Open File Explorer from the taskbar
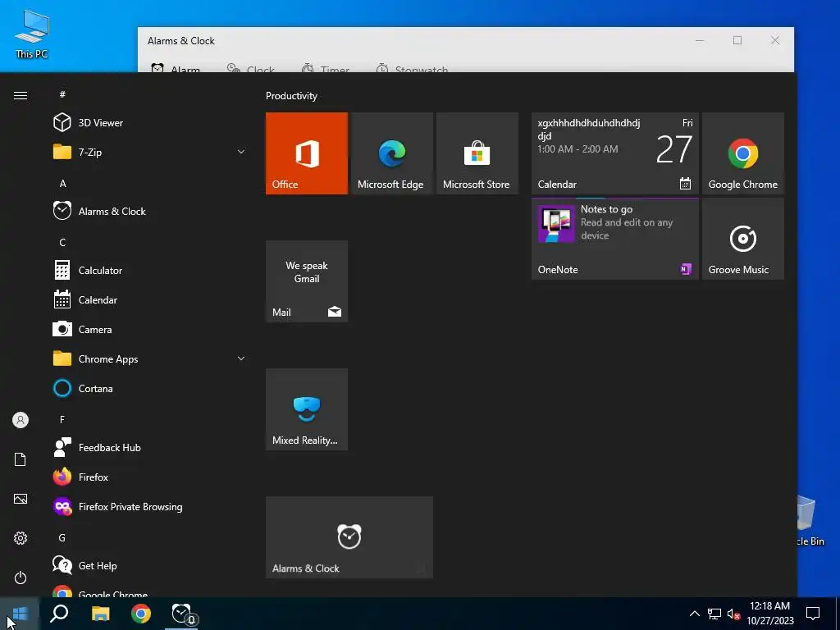The height and width of the screenshot is (630, 840). pos(100,614)
